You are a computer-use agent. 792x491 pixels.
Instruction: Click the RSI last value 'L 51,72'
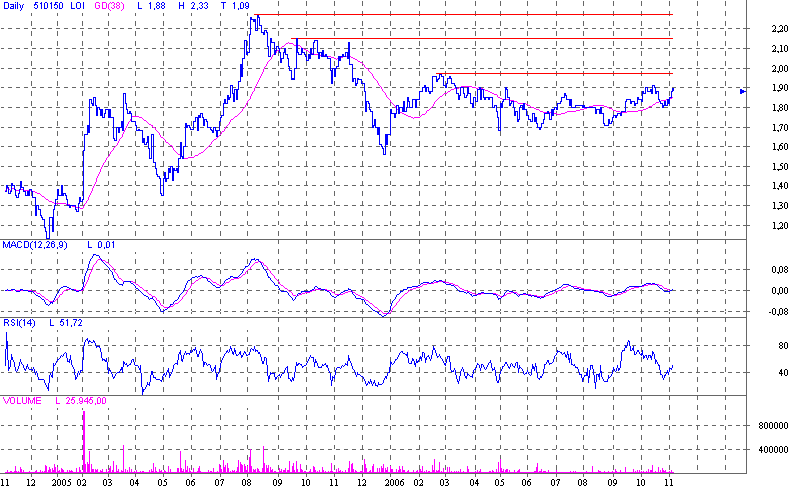pos(66,323)
